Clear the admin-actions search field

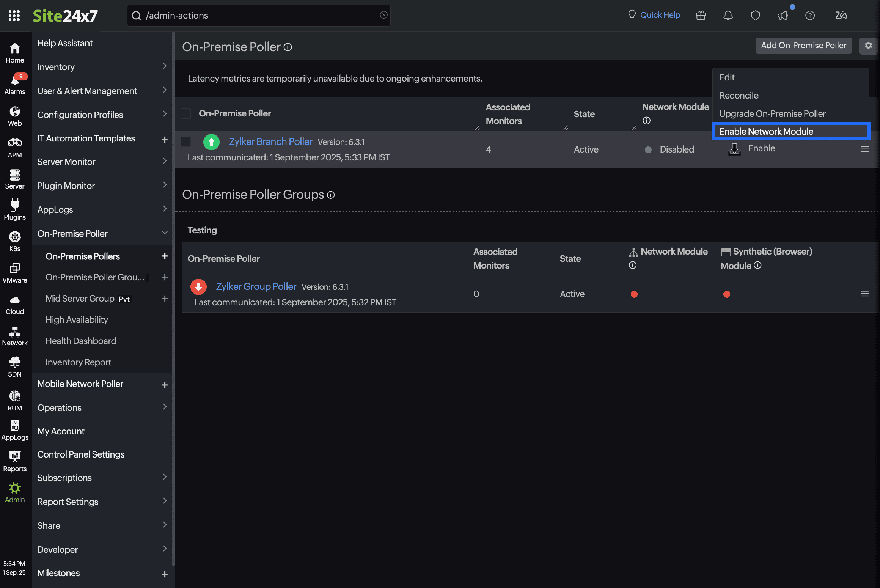(x=383, y=15)
